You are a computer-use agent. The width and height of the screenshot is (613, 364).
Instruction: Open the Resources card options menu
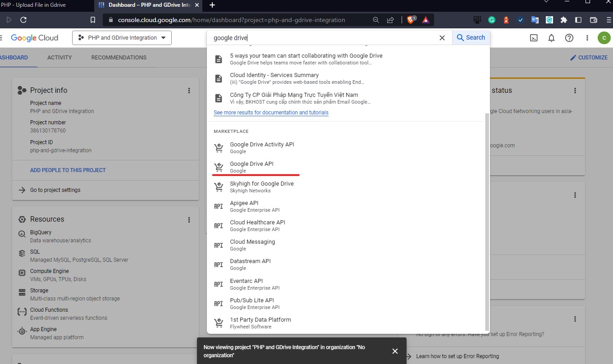point(189,220)
